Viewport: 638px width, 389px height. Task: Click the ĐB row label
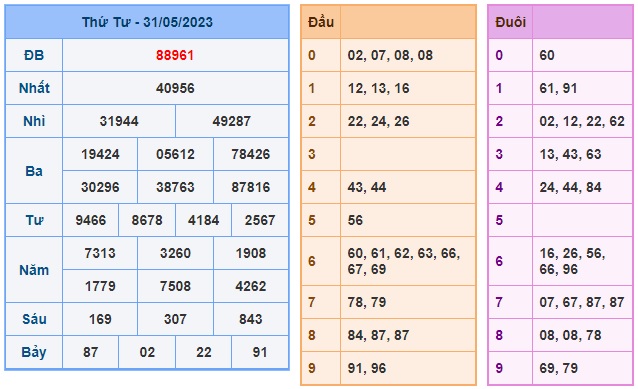[34, 55]
